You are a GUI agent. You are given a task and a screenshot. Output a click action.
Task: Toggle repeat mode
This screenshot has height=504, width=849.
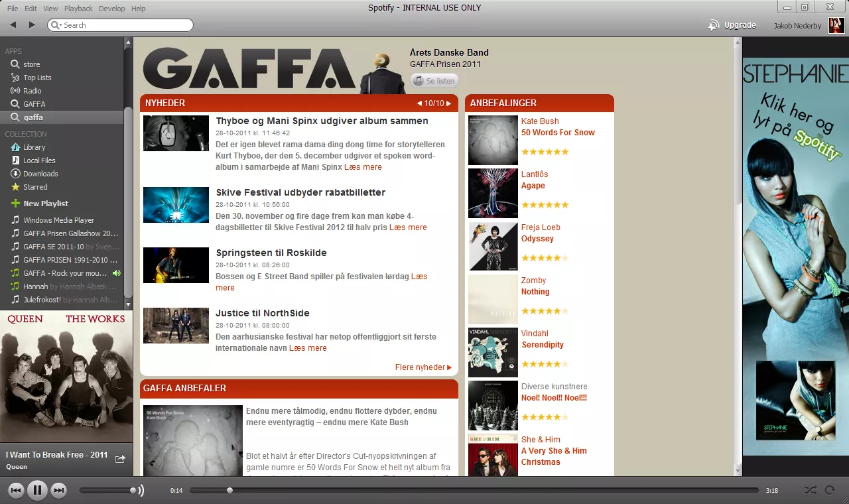[830, 490]
